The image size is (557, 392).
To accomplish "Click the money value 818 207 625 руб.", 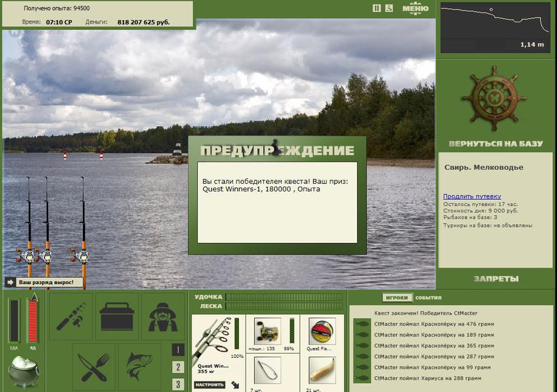I will pyautogui.click(x=143, y=22).
